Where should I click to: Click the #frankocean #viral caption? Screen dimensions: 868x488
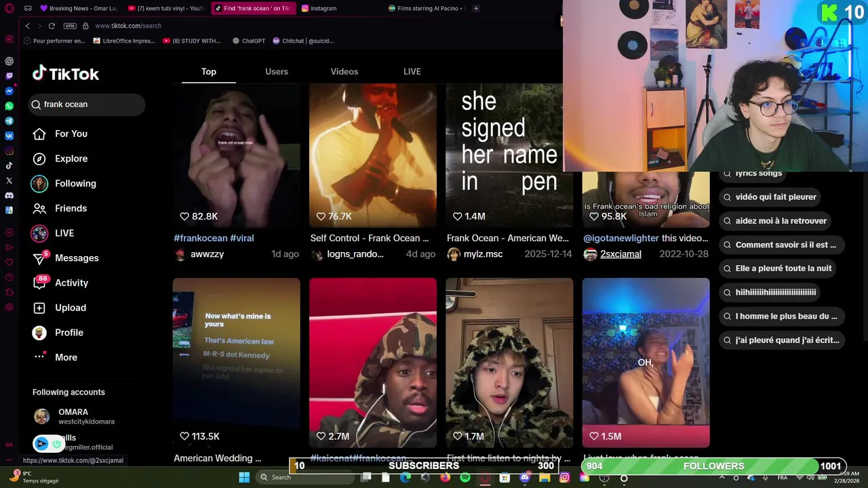pos(214,238)
